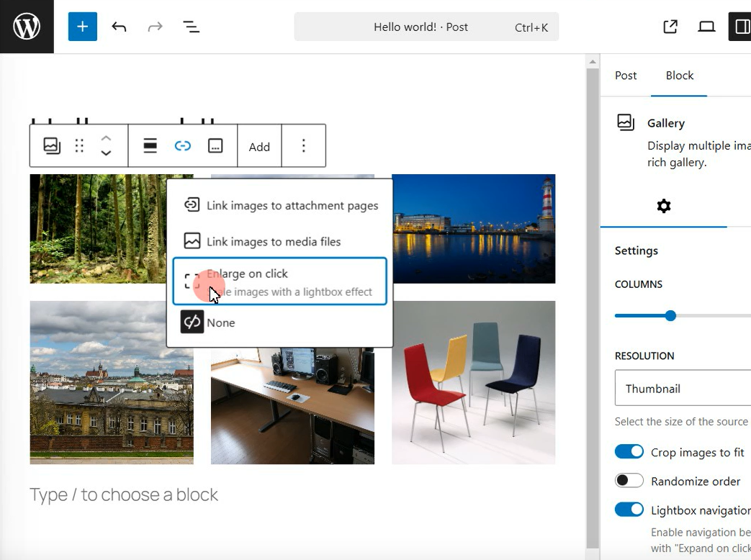Viewport: 751px width, 560px height.
Task: Choose Enlarge on click lightbox option
Action: click(x=248, y=274)
